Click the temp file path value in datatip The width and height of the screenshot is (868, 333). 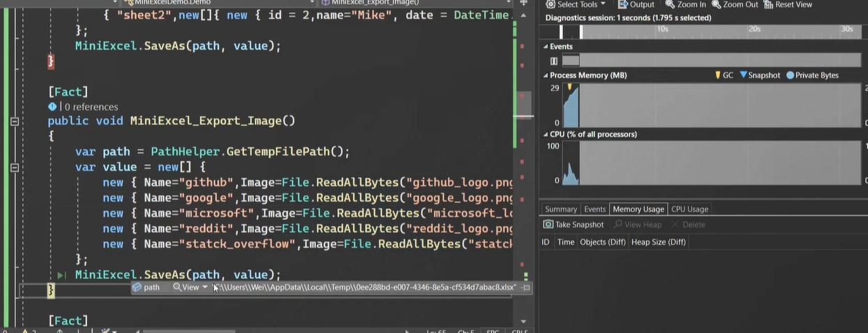[x=364, y=288]
